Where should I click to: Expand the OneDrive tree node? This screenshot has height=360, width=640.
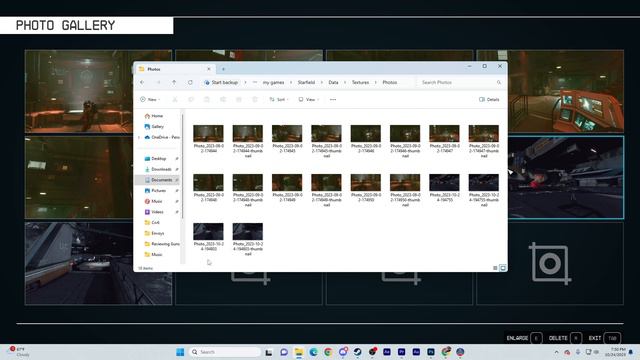[139, 138]
